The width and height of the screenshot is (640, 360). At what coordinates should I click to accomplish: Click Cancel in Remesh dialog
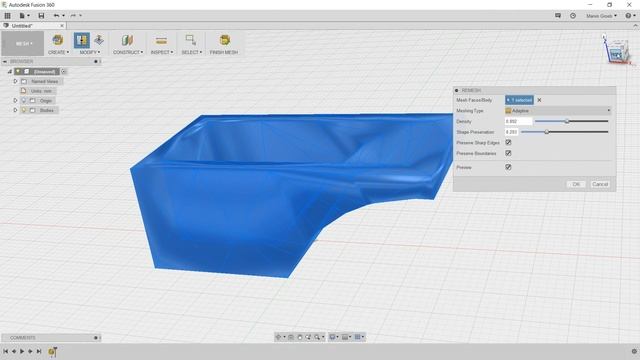click(x=600, y=184)
